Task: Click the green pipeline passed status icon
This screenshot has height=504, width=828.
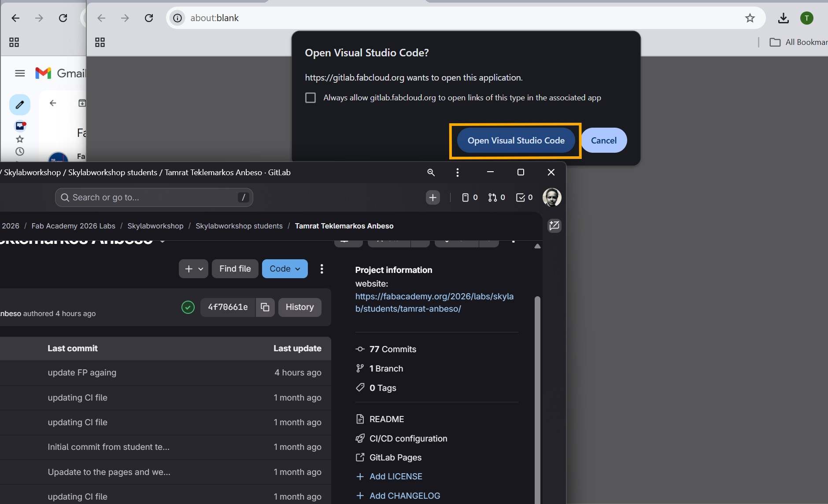Action: 188,307
